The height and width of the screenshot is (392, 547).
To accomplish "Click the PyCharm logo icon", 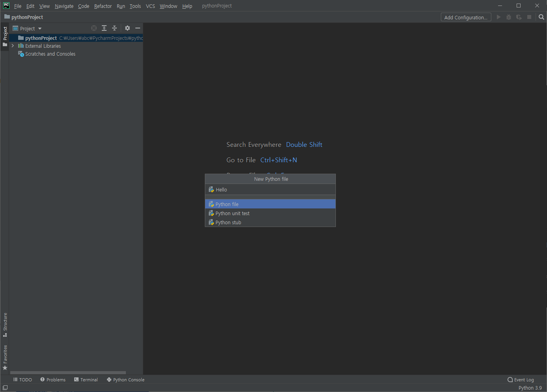I will [6, 6].
